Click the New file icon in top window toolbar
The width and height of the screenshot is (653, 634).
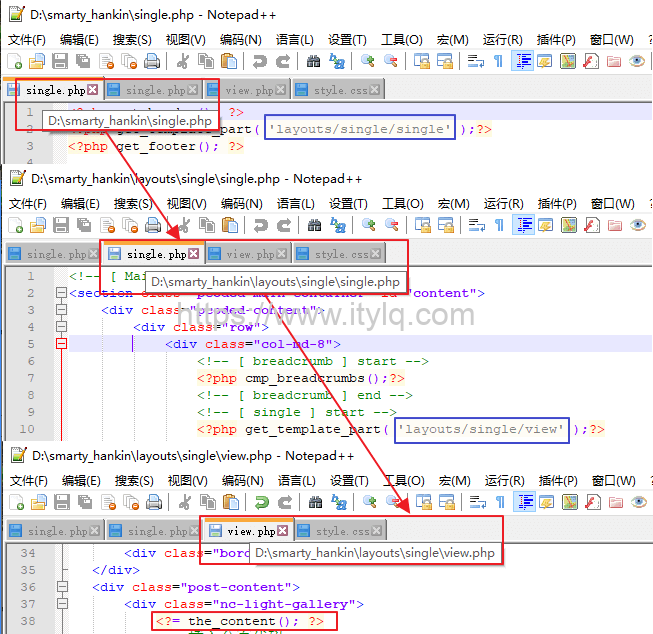[x=15, y=62]
